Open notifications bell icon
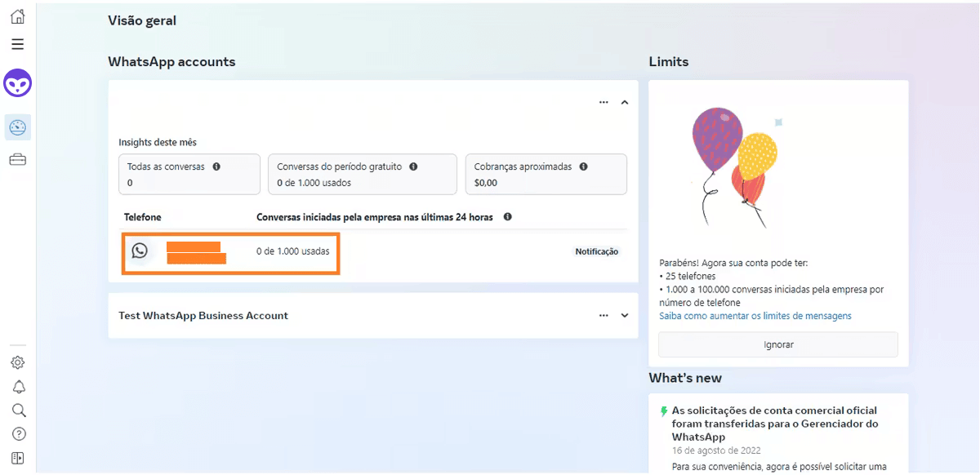The width and height of the screenshot is (980, 475). (18, 387)
